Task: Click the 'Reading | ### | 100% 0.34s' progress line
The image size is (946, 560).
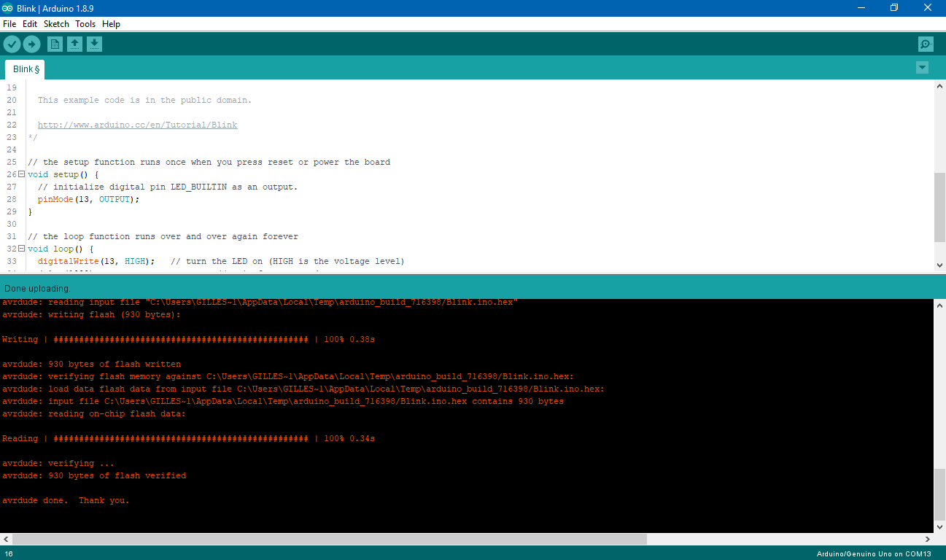Action: pyautogui.click(x=188, y=438)
